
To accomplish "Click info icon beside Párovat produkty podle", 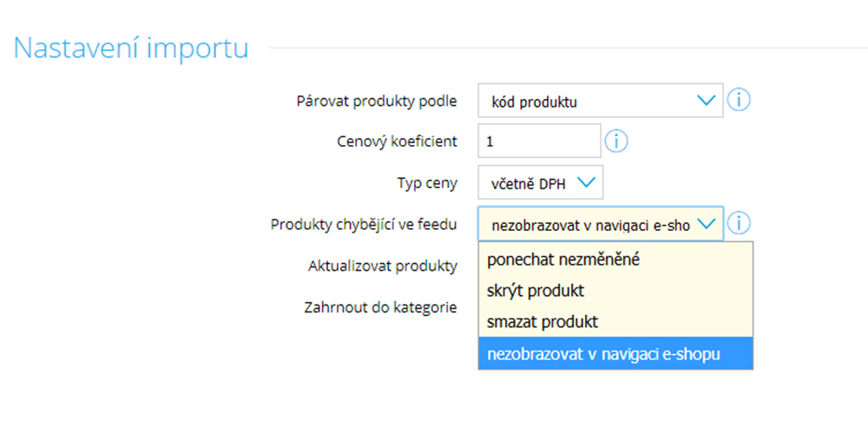I will (739, 100).
